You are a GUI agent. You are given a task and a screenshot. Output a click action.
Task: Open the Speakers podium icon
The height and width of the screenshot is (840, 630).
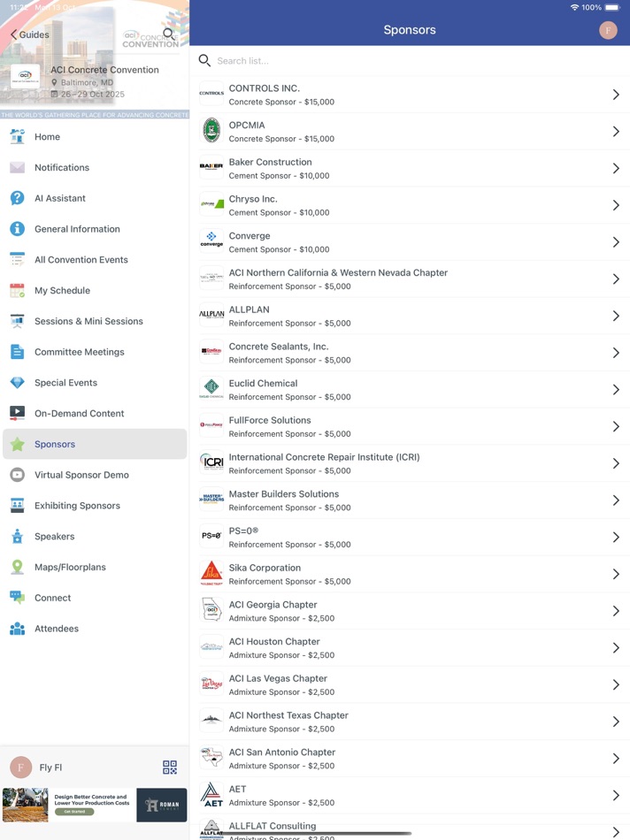(17, 536)
